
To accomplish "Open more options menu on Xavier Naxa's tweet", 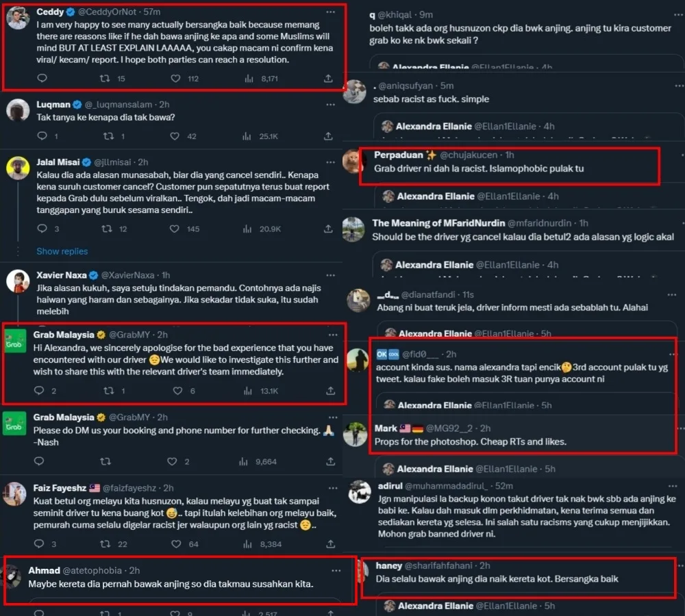I will tap(331, 275).
